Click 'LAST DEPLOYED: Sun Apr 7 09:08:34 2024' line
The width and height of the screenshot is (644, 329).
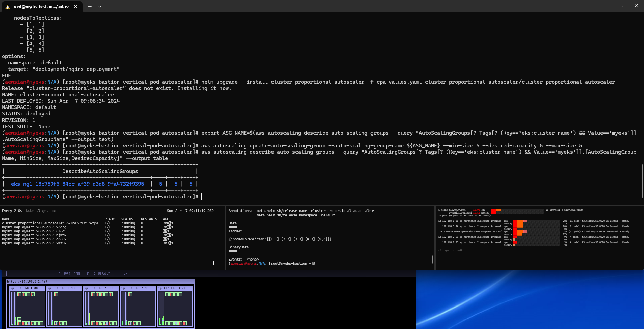(61, 101)
